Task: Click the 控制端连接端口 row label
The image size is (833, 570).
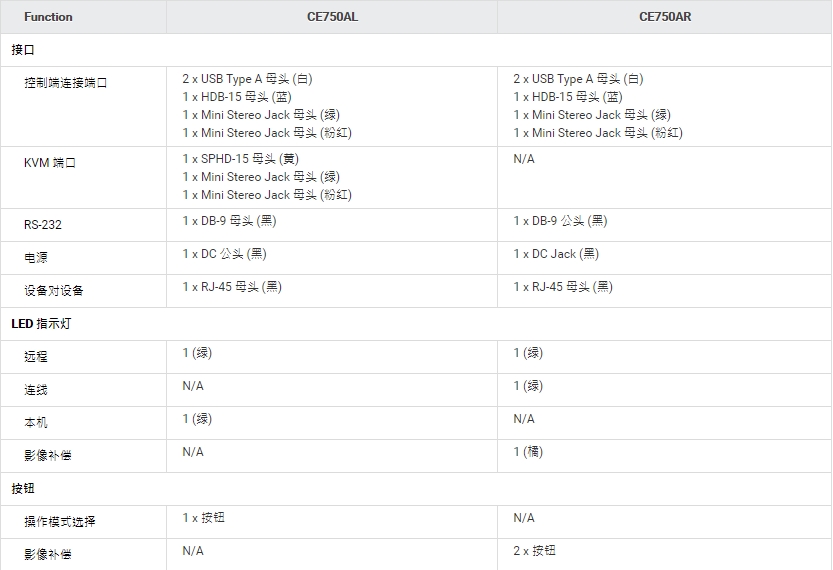Action: tap(65, 83)
